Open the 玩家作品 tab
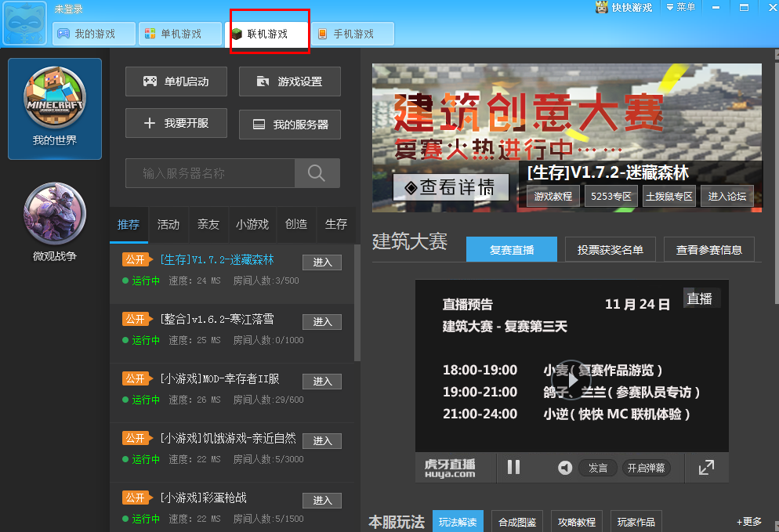 pos(636,522)
